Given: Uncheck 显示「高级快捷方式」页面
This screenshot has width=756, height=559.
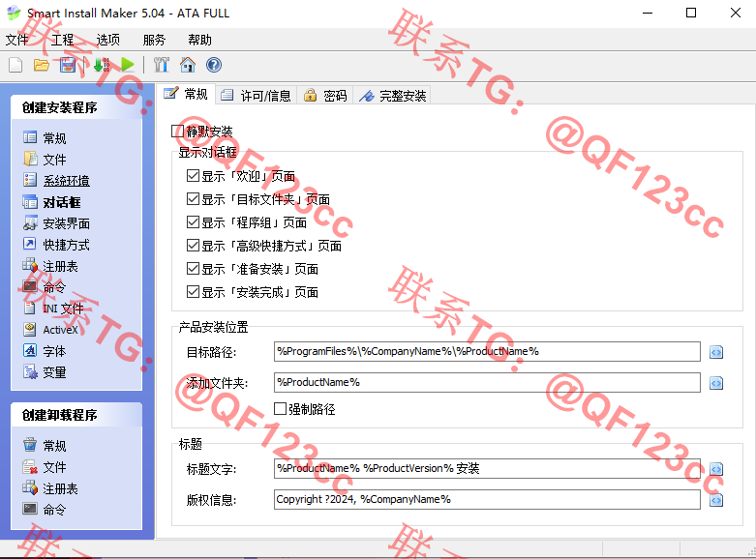Looking at the screenshot, I should [x=193, y=246].
